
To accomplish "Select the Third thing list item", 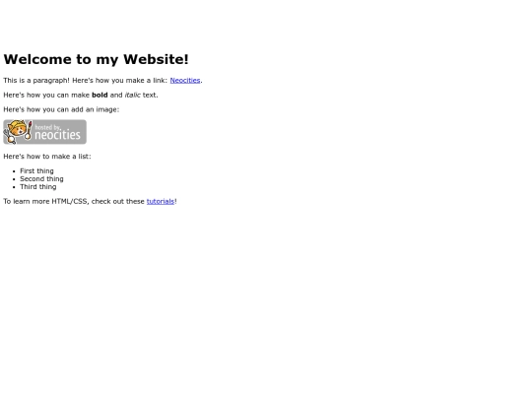I will click(38, 187).
